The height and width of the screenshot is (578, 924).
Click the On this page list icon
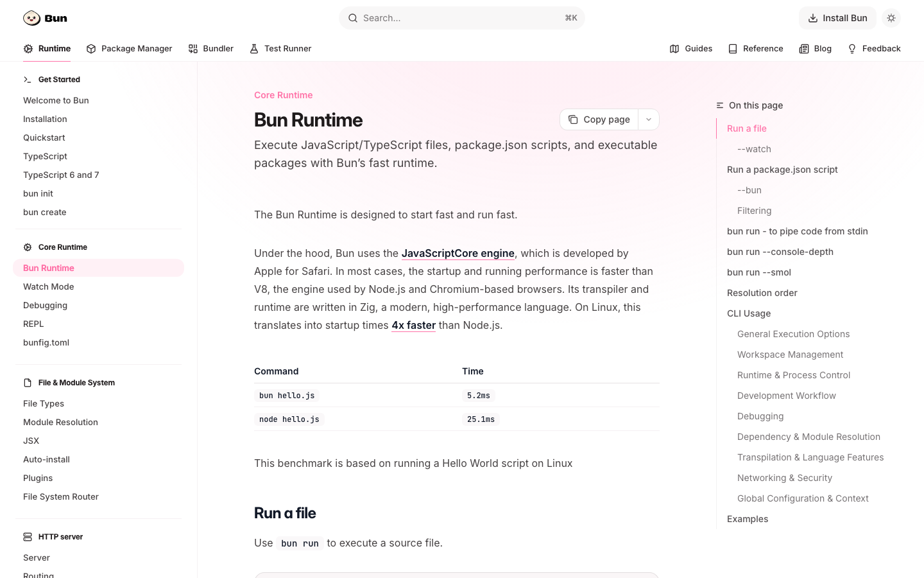click(720, 105)
